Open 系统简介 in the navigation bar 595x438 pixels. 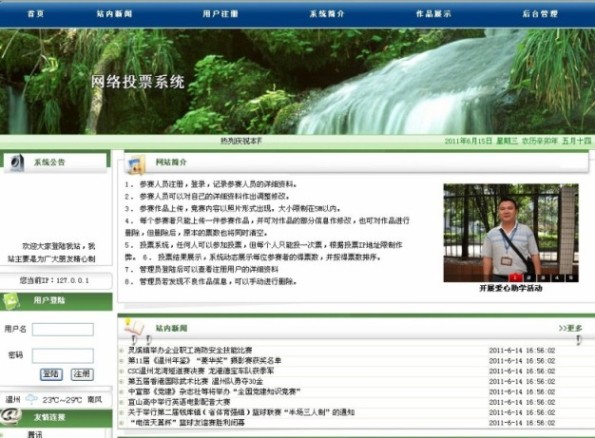(x=327, y=14)
